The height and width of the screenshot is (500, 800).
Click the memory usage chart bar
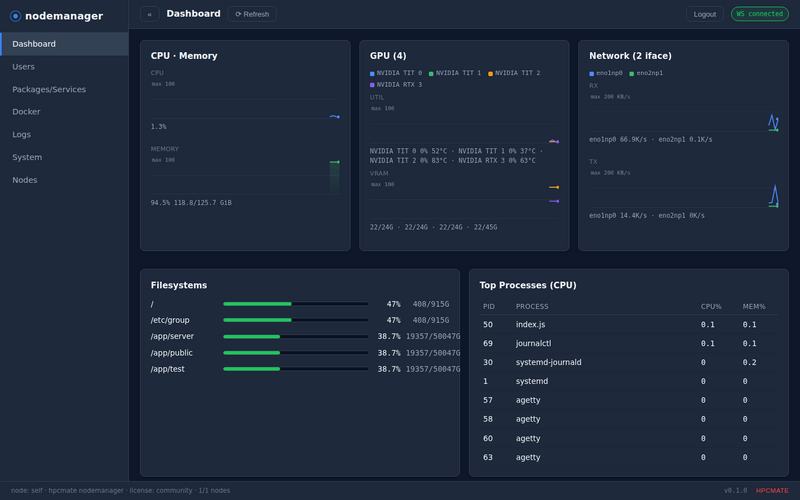pos(334,177)
